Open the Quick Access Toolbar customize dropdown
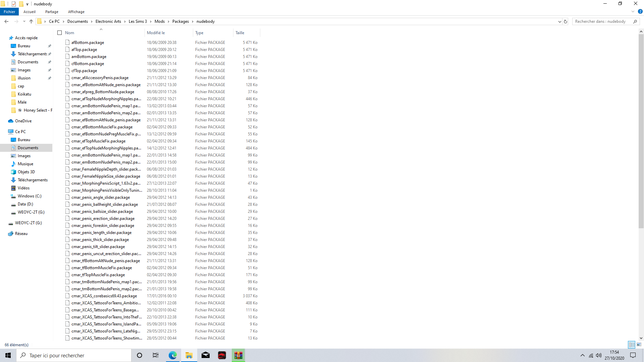 tap(27, 4)
